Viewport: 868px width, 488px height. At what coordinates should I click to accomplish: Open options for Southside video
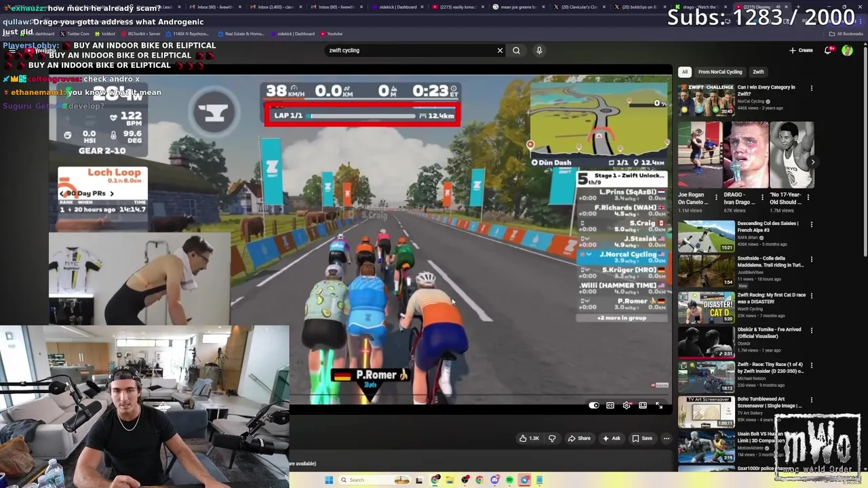pyautogui.click(x=811, y=259)
